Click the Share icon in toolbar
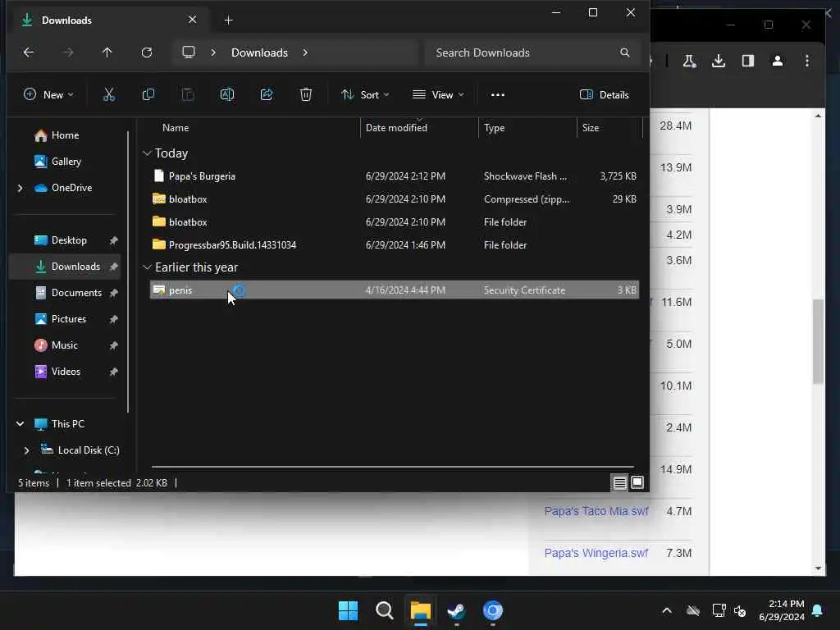The width and height of the screenshot is (840, 630). coord(267,95)
